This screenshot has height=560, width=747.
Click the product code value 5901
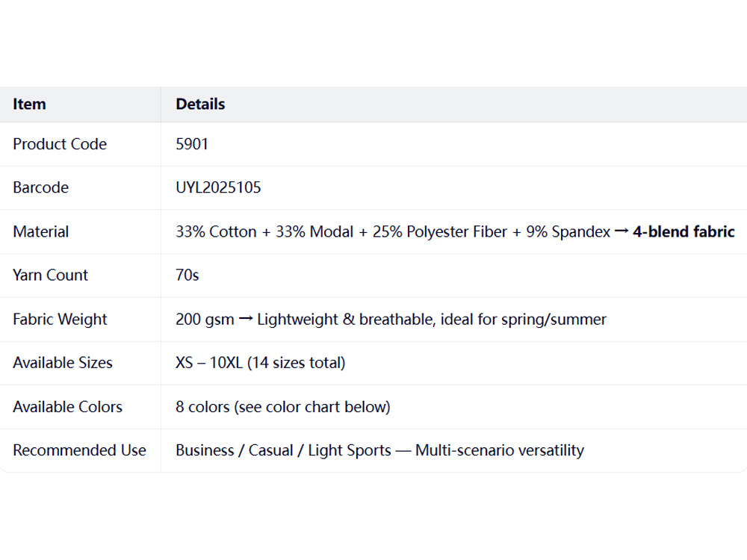[x=192, y=144]
